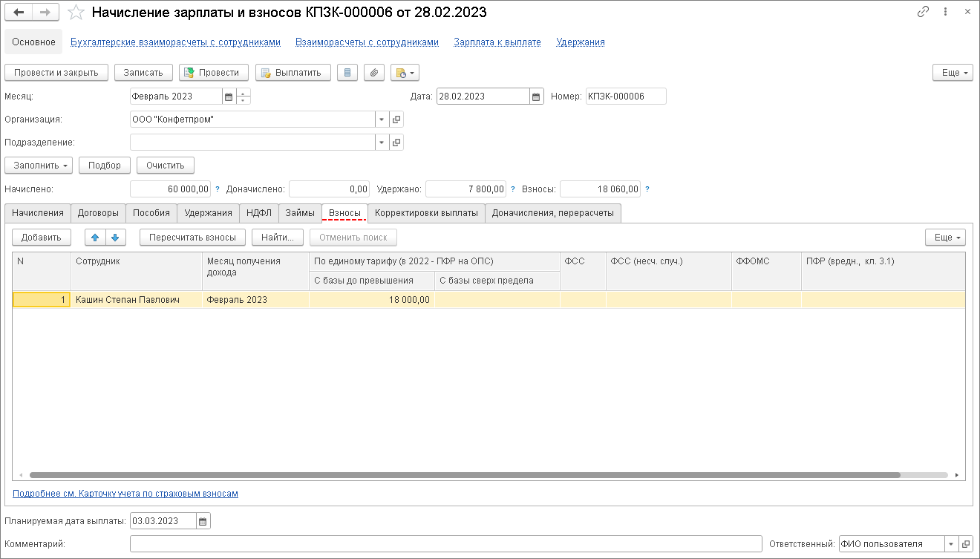Switch to the Начисления tab
980x559 pixels.
[x=38, y=213]
